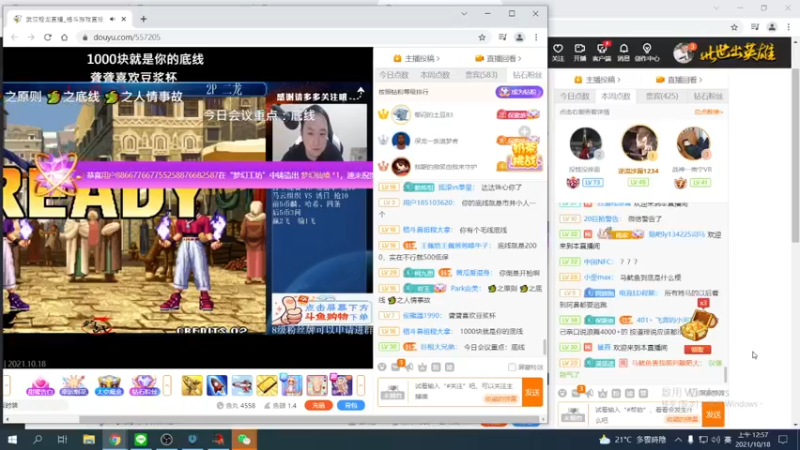Open emoji picker in back window chat
This screenshot has height=450, width=800.
[562, 393]
